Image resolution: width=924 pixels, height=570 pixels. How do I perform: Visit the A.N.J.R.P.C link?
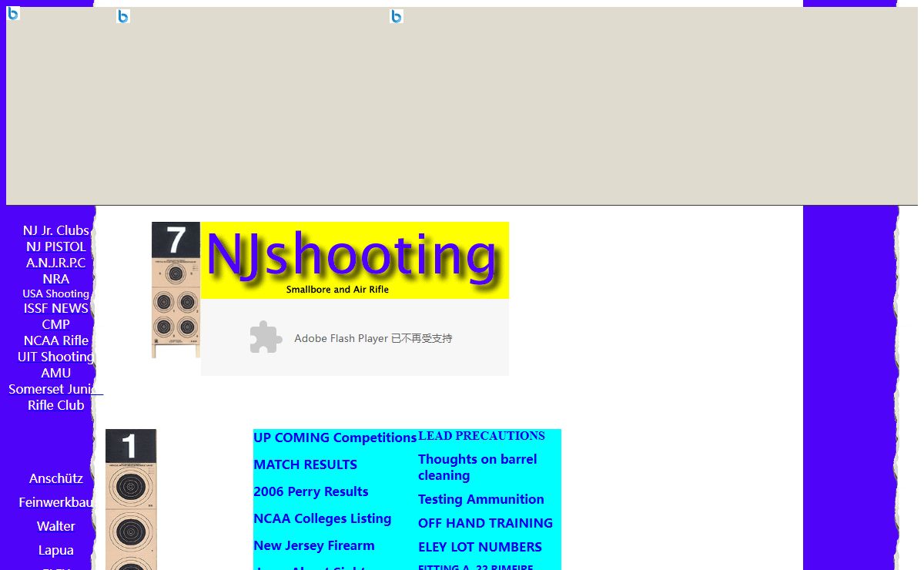tap(55, 263)
